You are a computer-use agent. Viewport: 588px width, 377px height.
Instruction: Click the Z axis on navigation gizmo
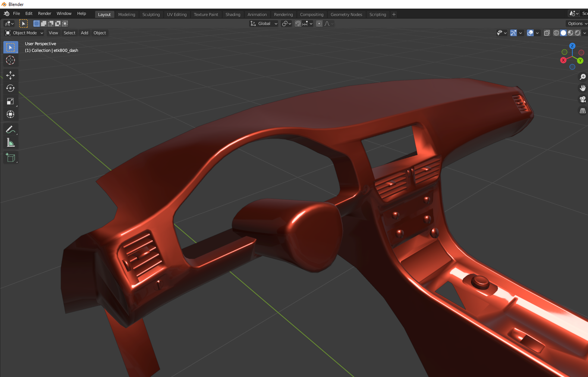[x=572, y=46]
